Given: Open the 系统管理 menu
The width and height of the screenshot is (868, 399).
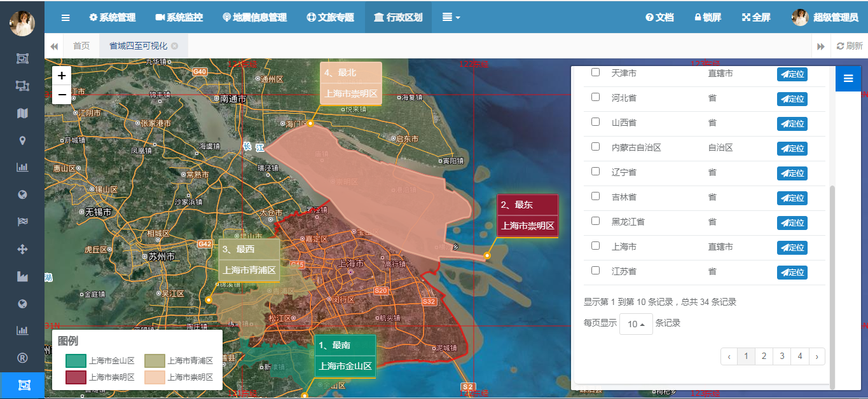Looking at the screenshot, I should 112,17.
